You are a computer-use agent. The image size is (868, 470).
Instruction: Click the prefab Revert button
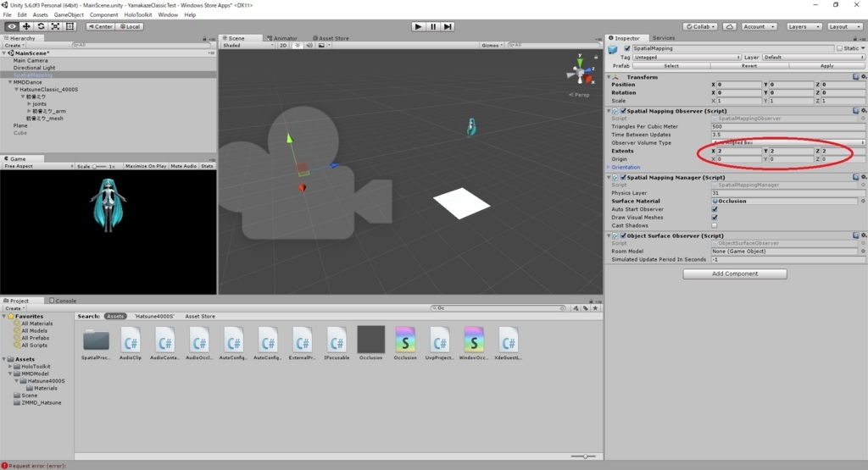(749, 66)
